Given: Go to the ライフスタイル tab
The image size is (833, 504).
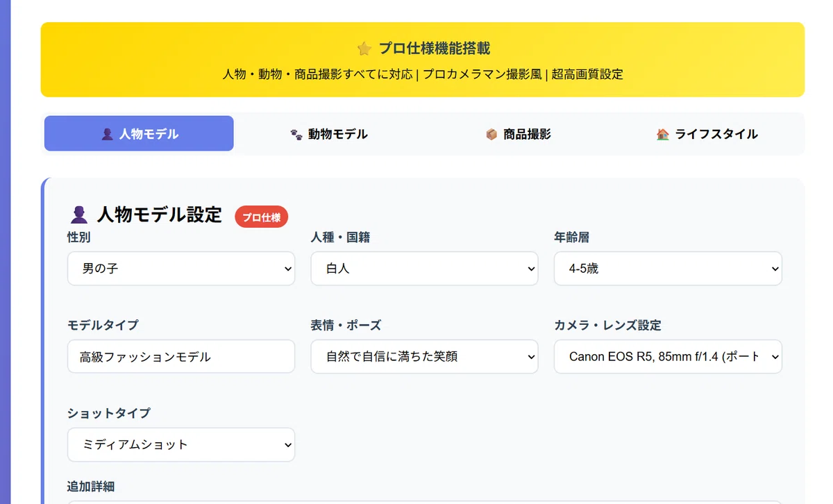Looking at the screenshot, I should click(x=707, y=133).
